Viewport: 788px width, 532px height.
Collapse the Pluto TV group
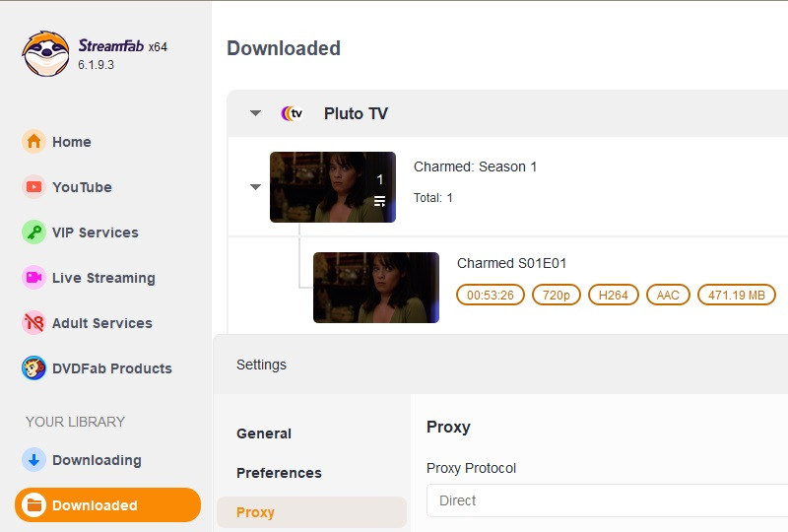coord(256,113)
